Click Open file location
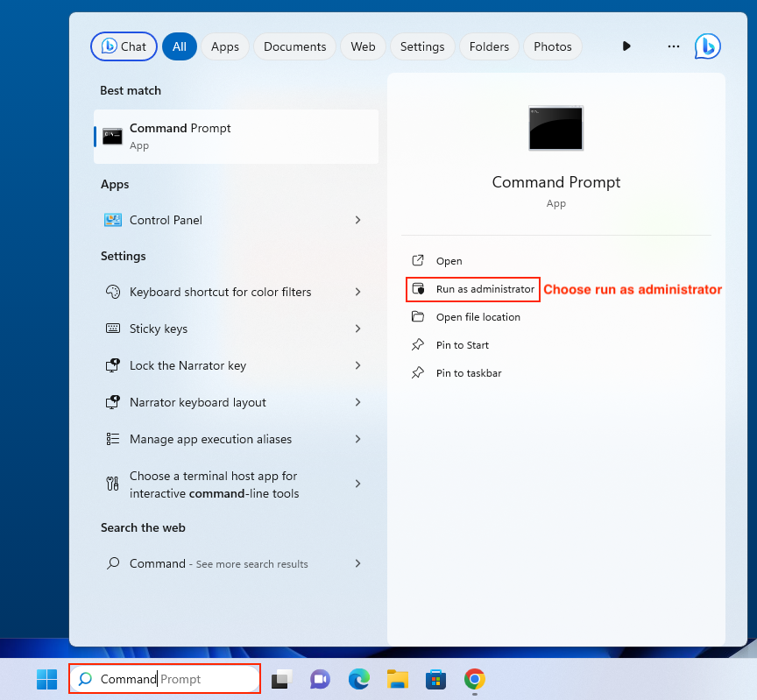Image resolution: width=757 pixels, height=700 pixels. tap(478, 317)
